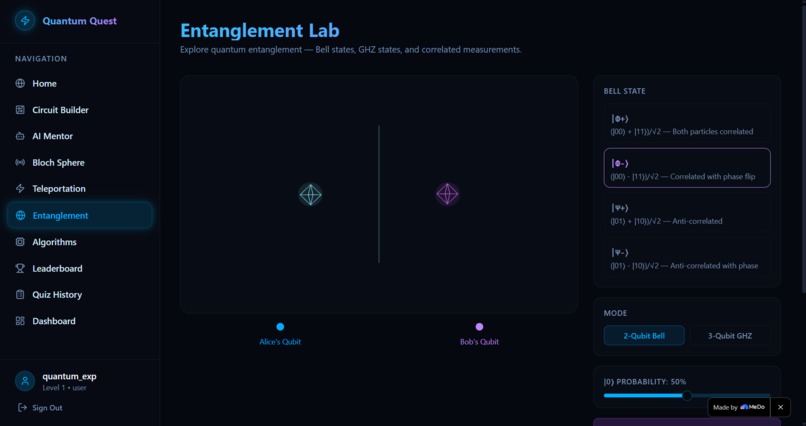The width and height of the screenshot is (806, 426).
Task: Click the user avatar icon beside quantum_exp
Action: (x=25, y=381)
